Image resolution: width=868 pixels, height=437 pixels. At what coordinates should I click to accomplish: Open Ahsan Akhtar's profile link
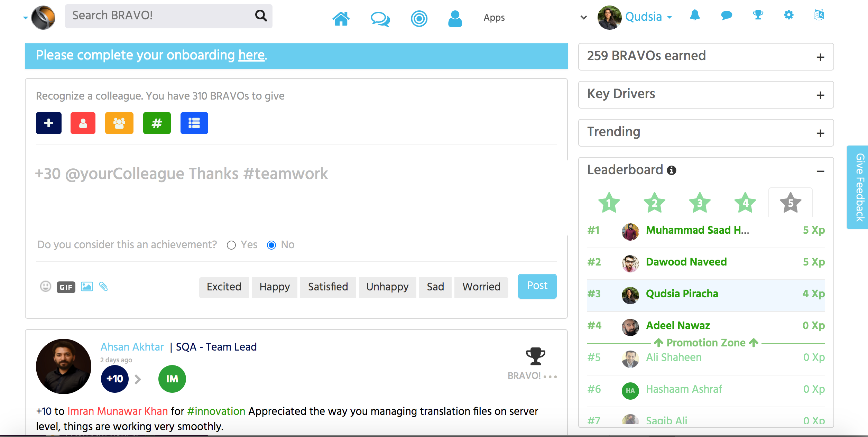[x=132, y=347]
